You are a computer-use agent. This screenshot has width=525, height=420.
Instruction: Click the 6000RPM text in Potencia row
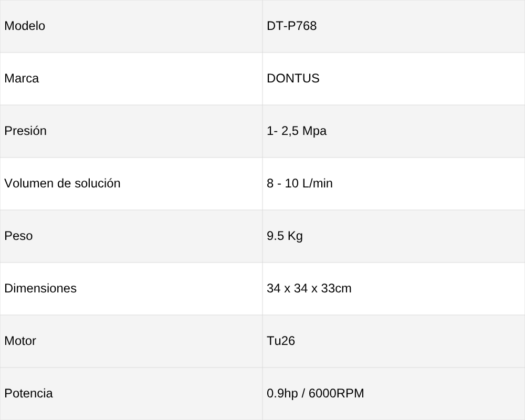click(x=336, y=394)
